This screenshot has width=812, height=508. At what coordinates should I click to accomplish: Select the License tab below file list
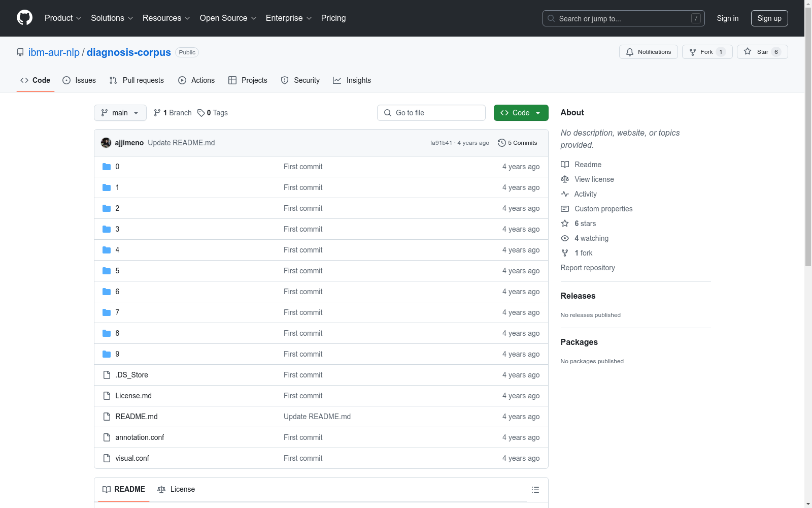pos(176,489)
